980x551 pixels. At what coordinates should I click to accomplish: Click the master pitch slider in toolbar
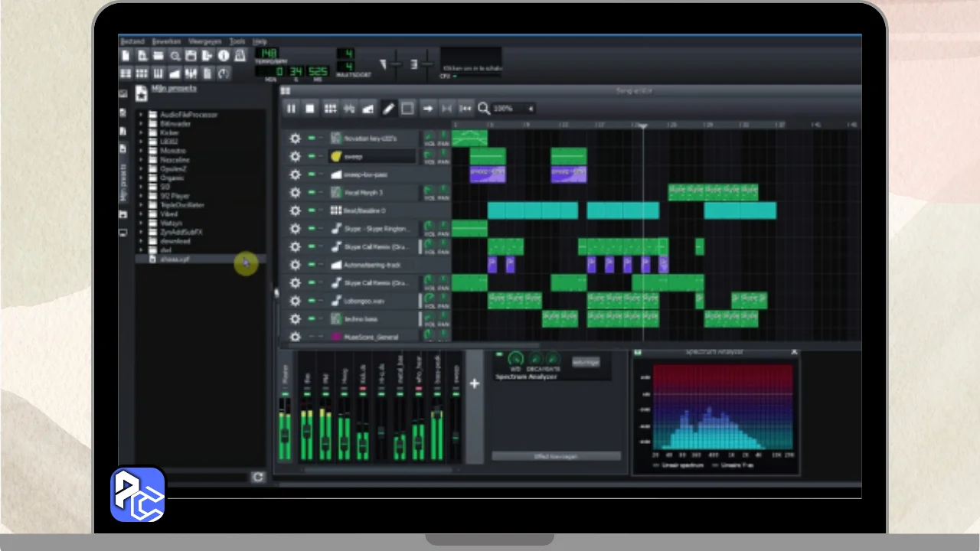(x=427, y=65)
